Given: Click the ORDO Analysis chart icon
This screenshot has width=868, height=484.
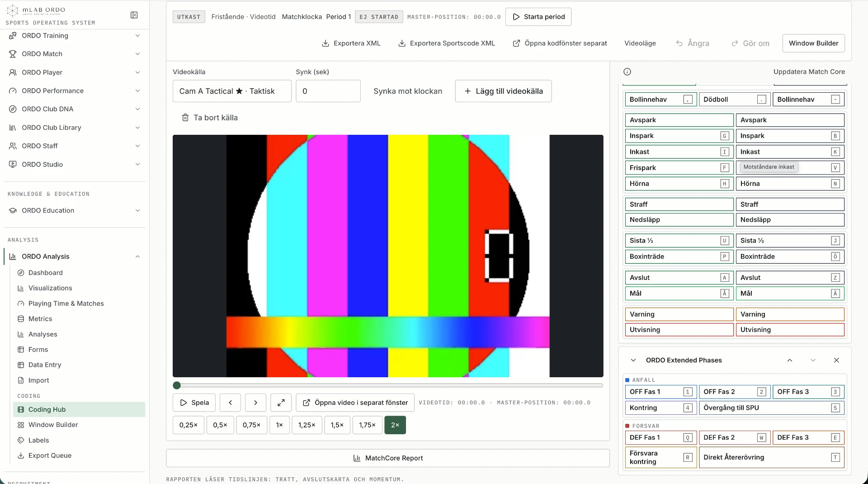Looking at the screenshot, I should (x=13, y=256).
